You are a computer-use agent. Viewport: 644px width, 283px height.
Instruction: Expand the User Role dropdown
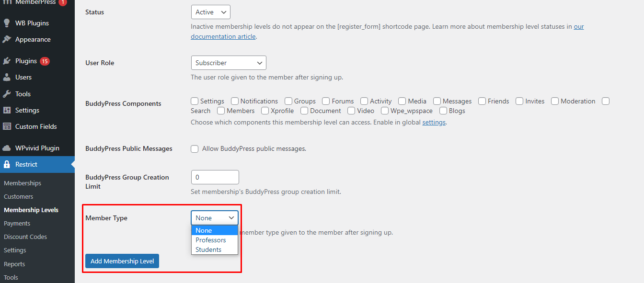[x=229, y=63]
